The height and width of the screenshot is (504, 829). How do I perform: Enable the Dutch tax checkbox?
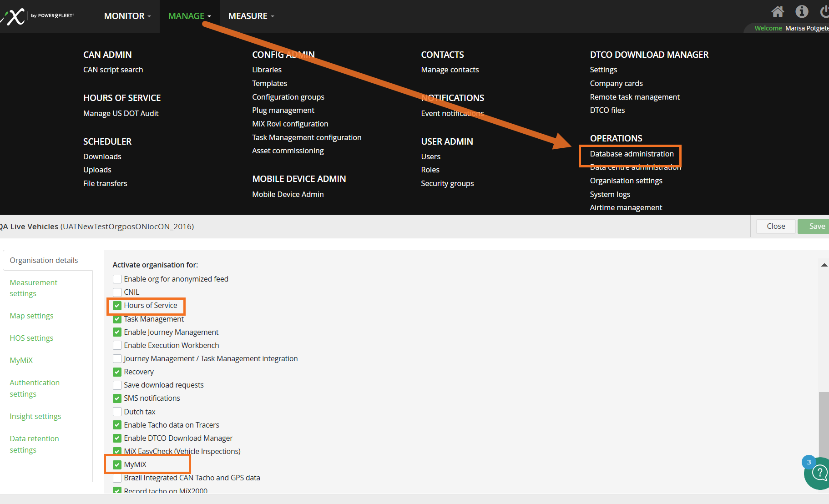[x=117, y=412]
